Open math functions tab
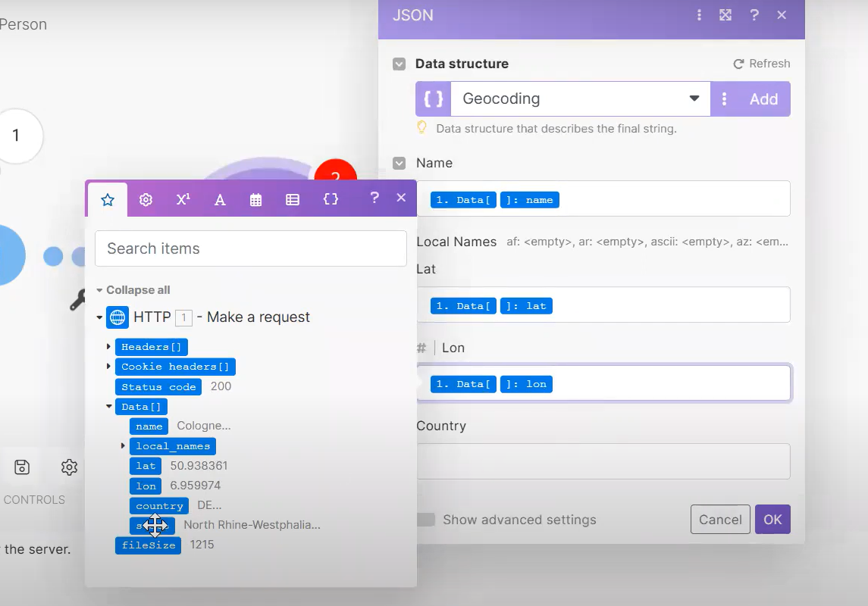Viewport: 868px width, 606px height. 183,200
